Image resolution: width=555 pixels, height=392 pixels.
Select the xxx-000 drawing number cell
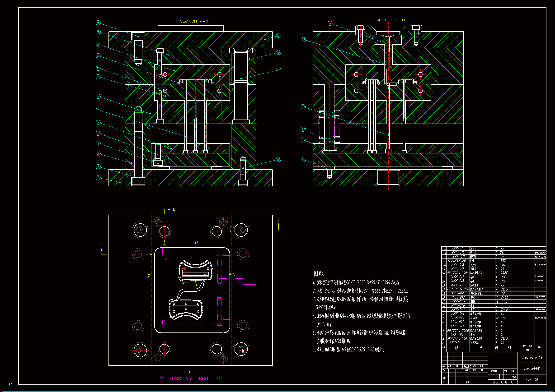[531, 380]
